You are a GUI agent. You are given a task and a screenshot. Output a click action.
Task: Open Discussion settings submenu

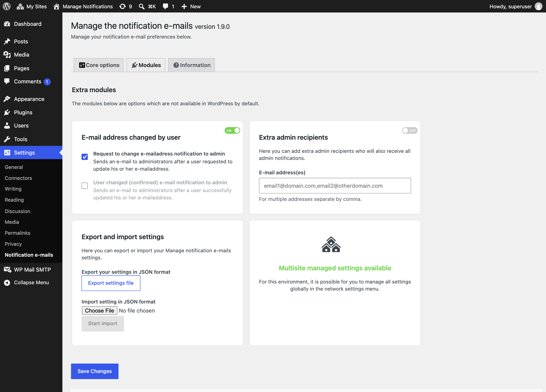pyautogui.click(x=18, y=211)
